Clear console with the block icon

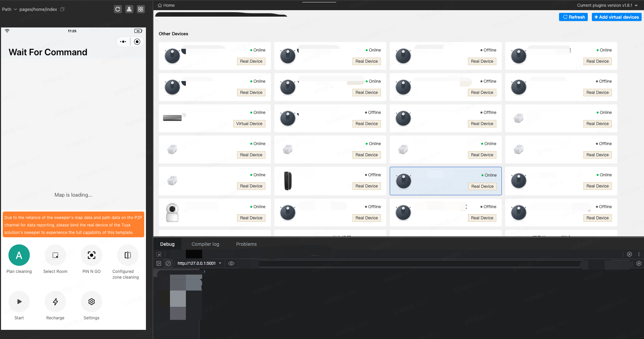tap(168, 263)
